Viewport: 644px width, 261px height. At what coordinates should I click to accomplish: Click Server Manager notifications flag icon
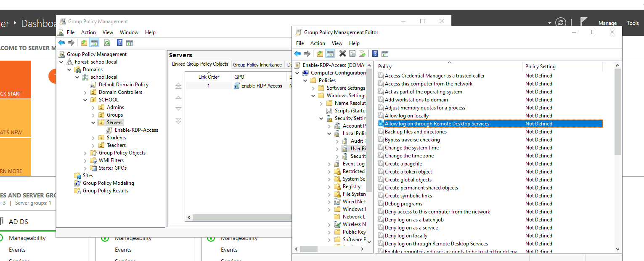coord(583,22)
